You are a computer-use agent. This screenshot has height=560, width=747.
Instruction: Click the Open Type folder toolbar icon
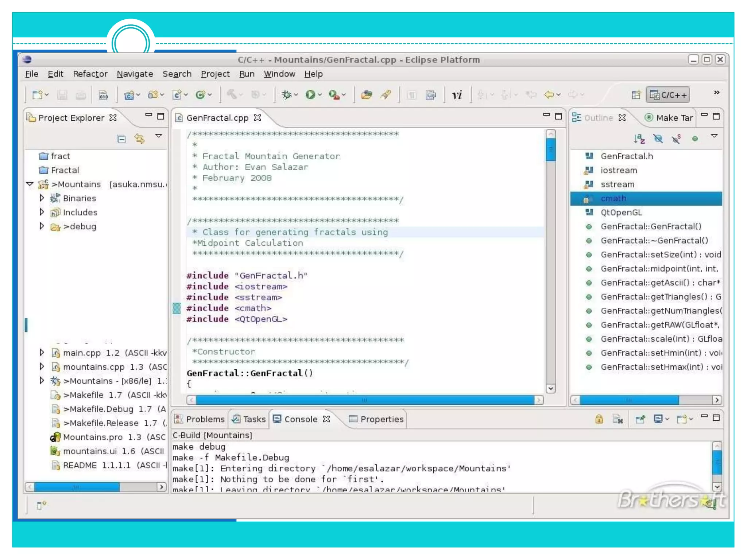point(366,95)
